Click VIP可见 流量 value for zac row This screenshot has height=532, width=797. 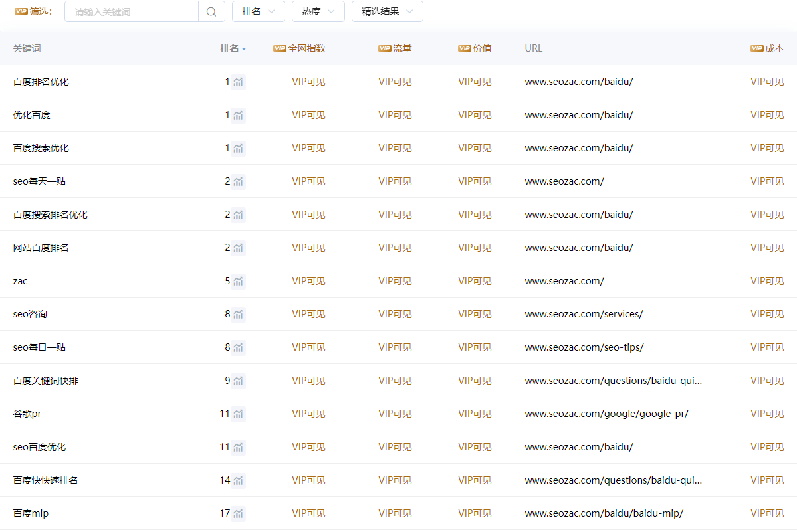coord(395,281)
